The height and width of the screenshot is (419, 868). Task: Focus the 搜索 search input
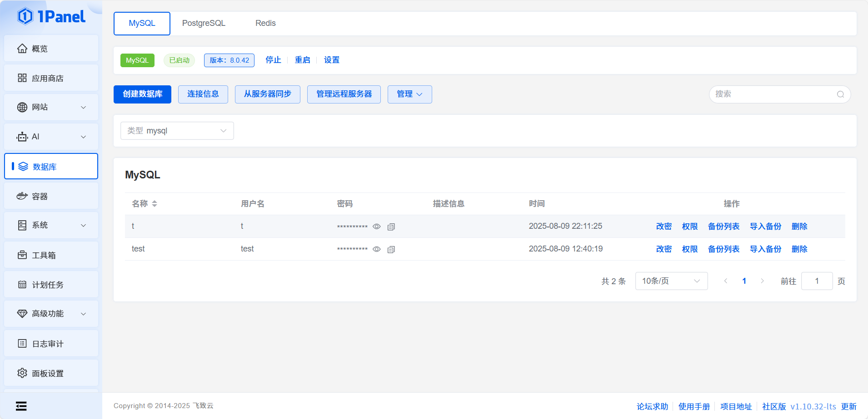pyautogui.click(x=780, y=94)
